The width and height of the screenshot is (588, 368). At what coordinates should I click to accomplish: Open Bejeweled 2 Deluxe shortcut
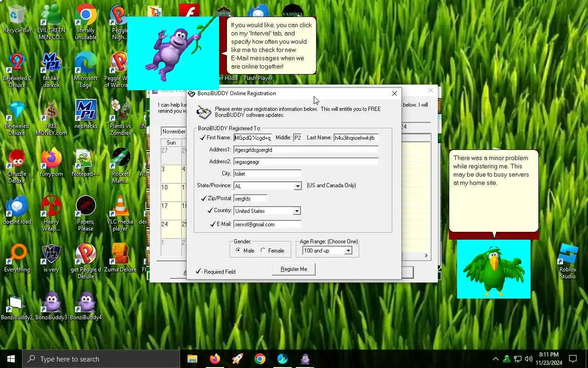17,70
